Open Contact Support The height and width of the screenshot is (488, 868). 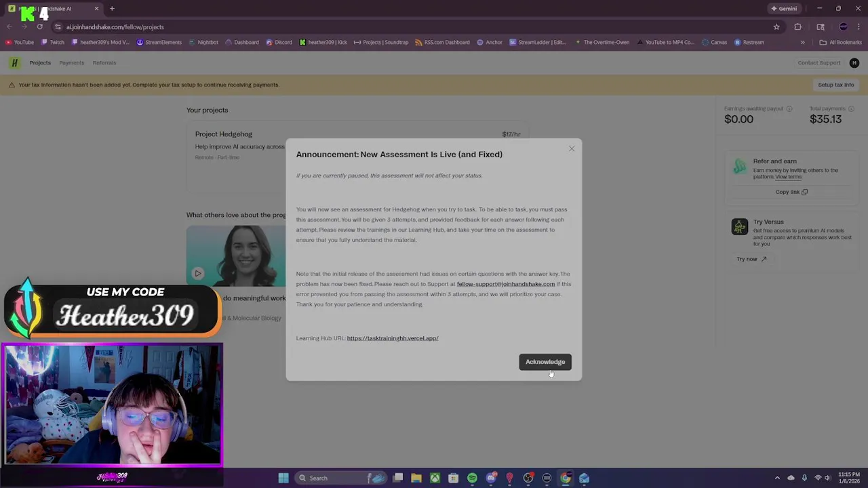click(818, 63)
